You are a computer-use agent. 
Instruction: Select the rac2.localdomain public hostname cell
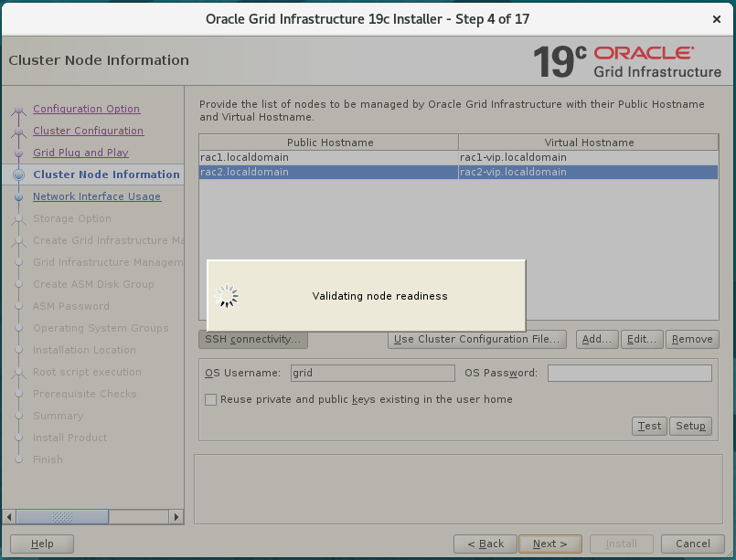[328, 172]
